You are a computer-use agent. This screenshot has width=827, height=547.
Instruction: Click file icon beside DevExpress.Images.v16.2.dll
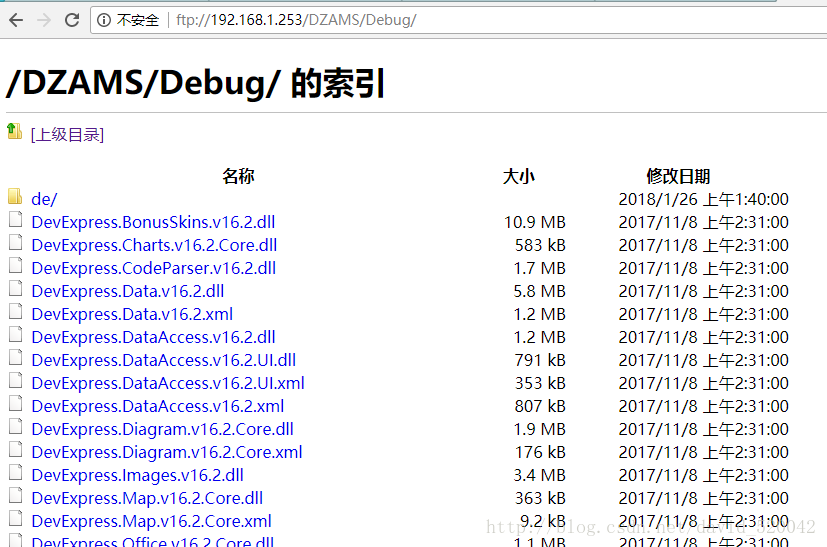[x=15, y=473]
